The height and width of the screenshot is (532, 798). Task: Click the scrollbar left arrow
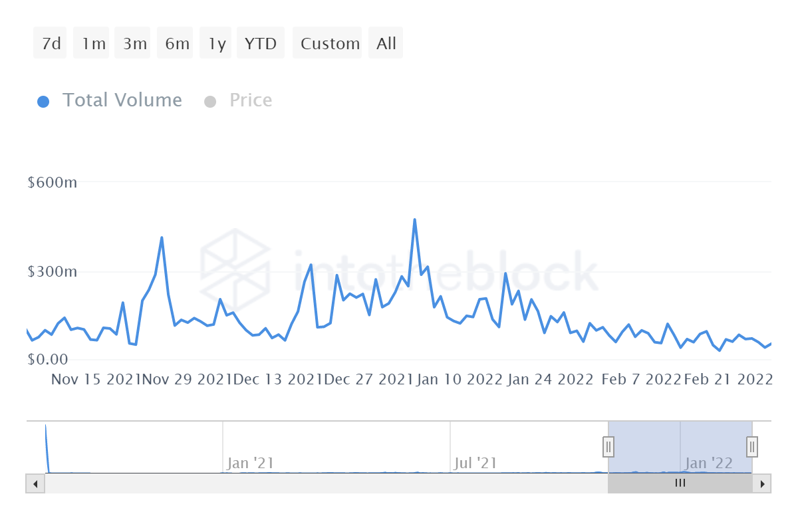tap(35, 483)
